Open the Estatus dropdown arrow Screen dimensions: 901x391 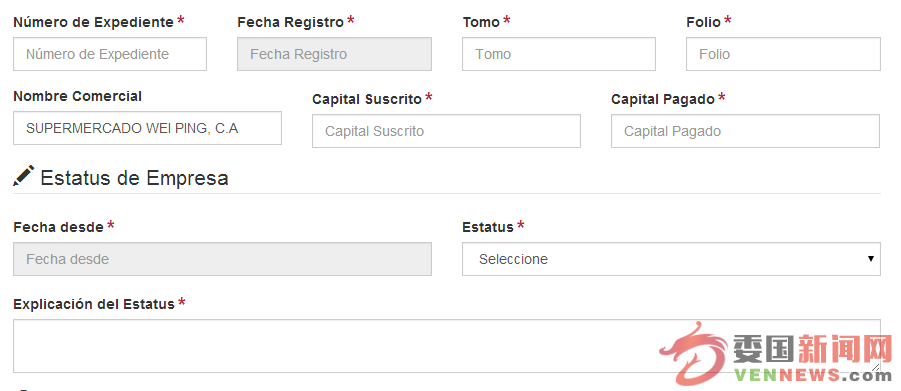point(871,259)
